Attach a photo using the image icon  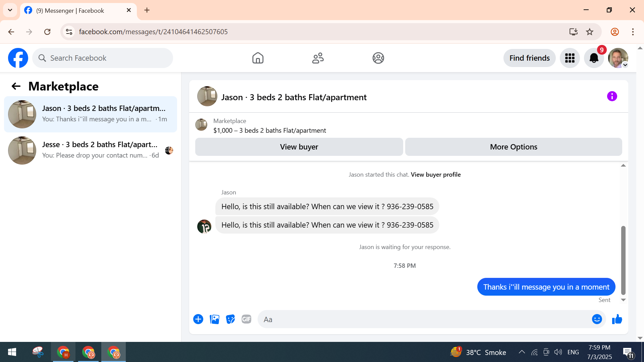pos(214,319)
